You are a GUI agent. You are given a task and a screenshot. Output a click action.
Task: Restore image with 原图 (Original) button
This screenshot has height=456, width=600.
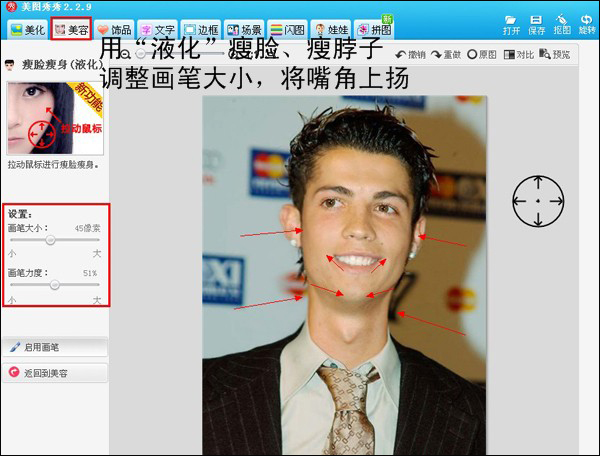click(x=481, y=54)
